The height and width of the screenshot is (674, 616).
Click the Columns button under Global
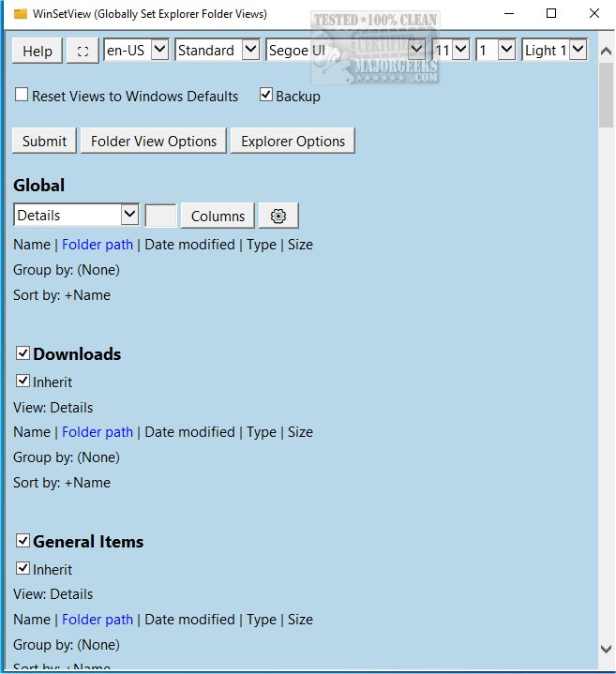(218, 216)
